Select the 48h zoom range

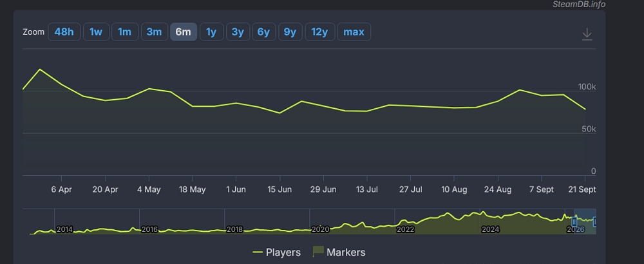(x=64, y=32)
